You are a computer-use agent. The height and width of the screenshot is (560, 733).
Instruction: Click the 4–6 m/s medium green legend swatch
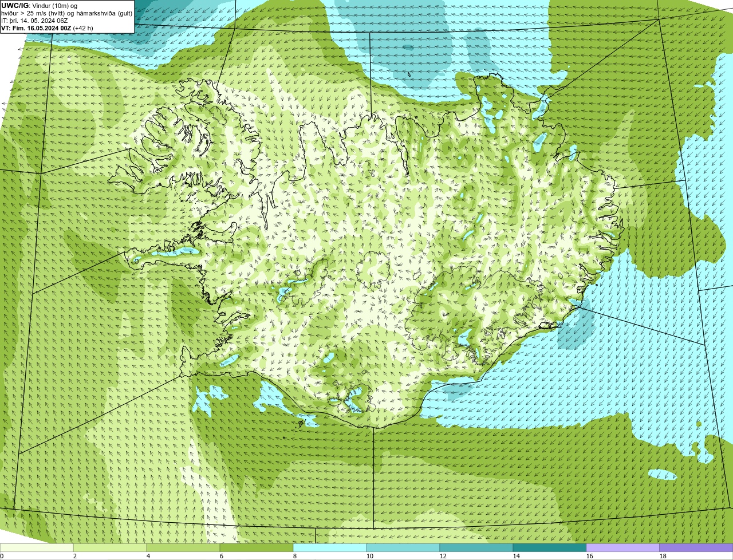tap(183, 547)
